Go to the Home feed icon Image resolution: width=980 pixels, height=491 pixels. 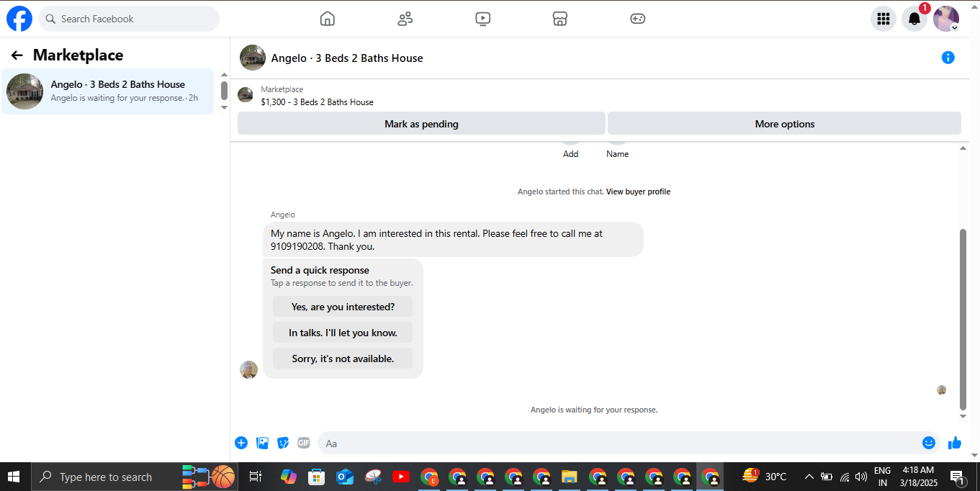(x=328, y=19)
